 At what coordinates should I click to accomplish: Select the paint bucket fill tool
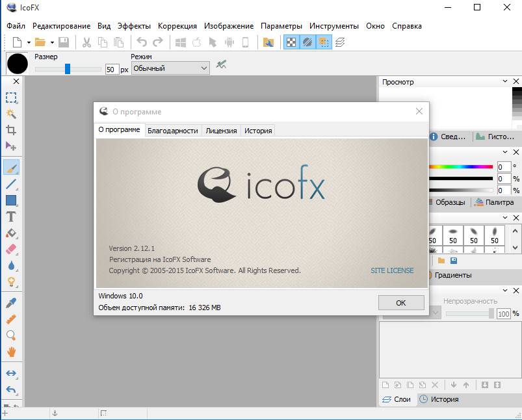[11, 233]
